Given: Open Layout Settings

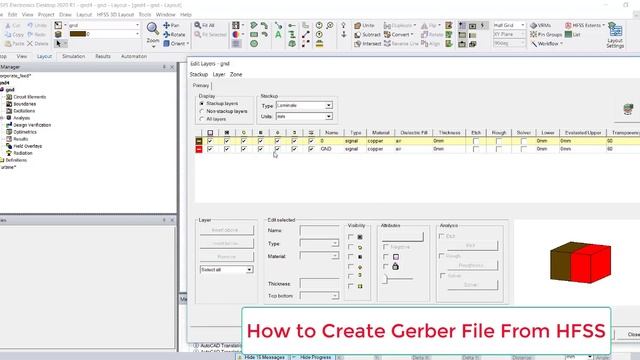Looking at the screenshot, I should click(x=615, y=35).
